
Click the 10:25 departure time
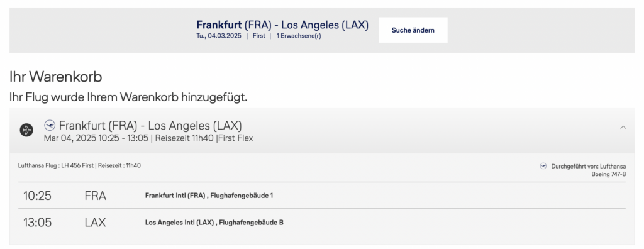pyautogui.click(x=37, y=196)
